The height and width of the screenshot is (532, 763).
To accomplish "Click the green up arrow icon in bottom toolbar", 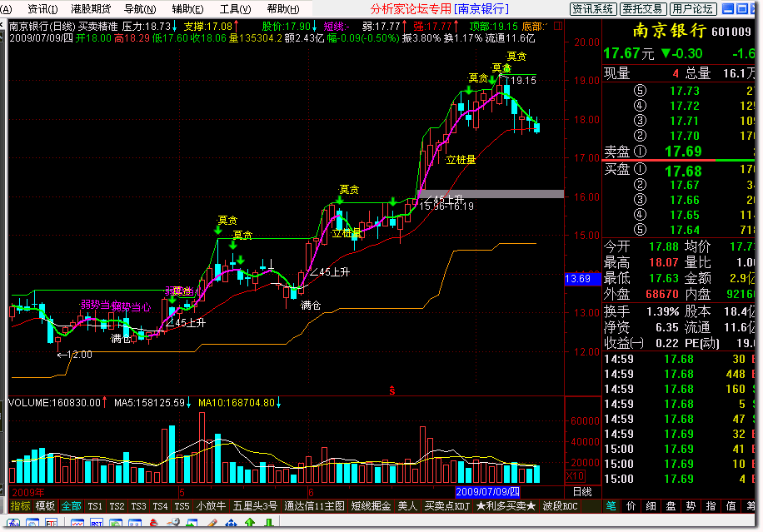I will coord(250,524).
